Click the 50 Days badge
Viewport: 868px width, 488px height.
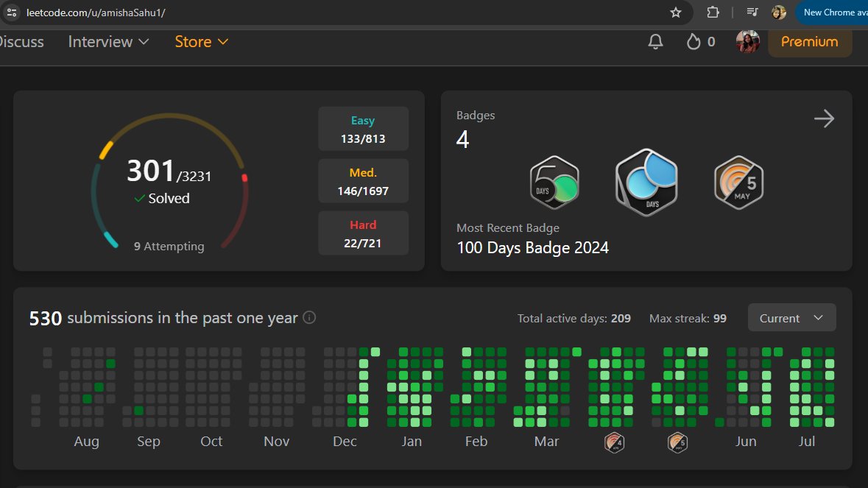[x=554, y=182]
